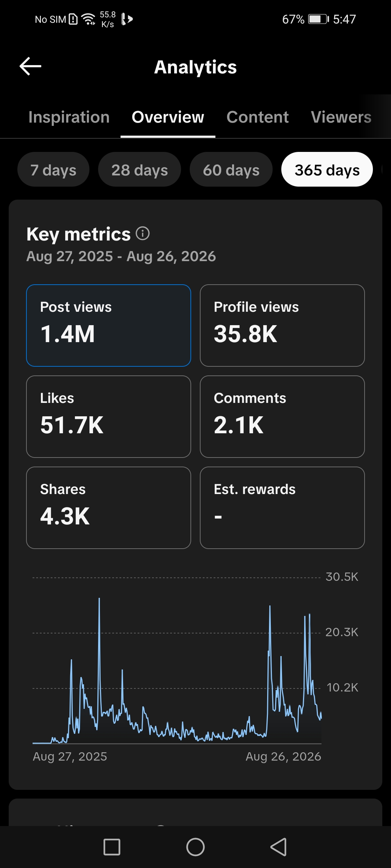
Task: Tap the back arrow icon
Action: pyautogui.click(x=30, y=66)
